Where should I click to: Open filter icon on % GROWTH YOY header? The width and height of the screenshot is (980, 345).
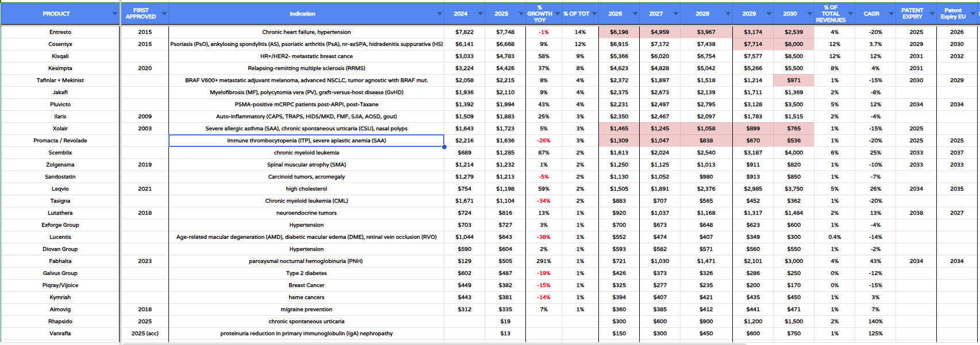click(558, 14)
